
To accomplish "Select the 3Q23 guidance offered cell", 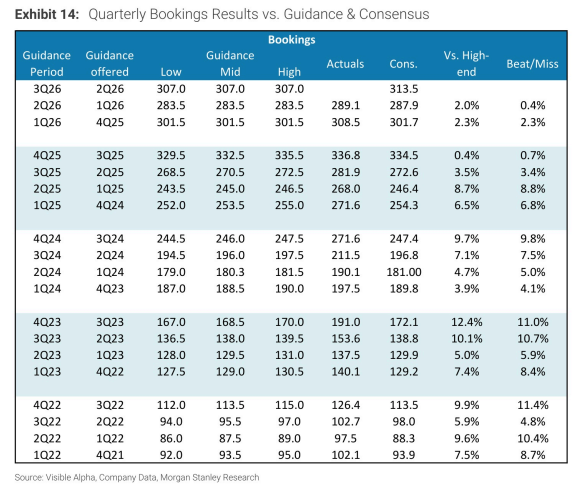I will click(110, 322).
